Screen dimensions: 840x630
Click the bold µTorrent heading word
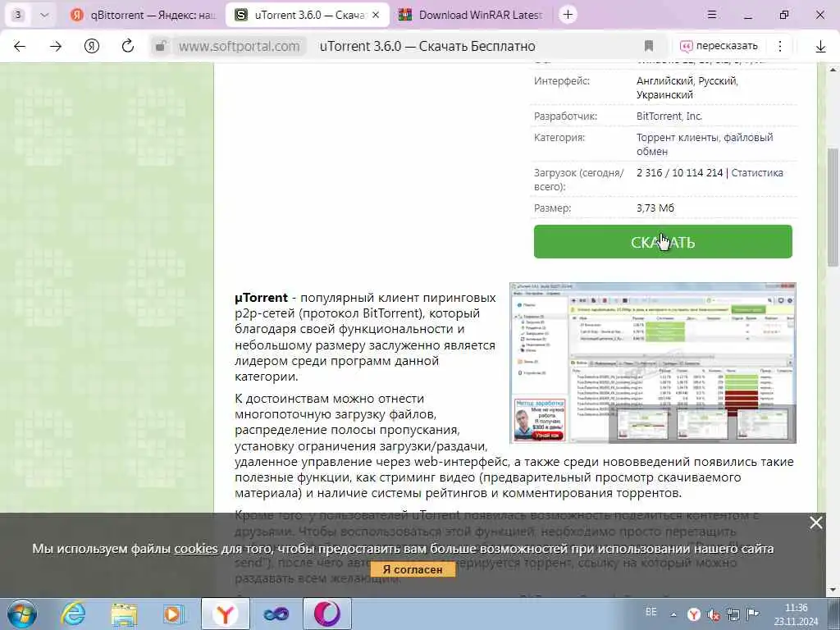262,297
